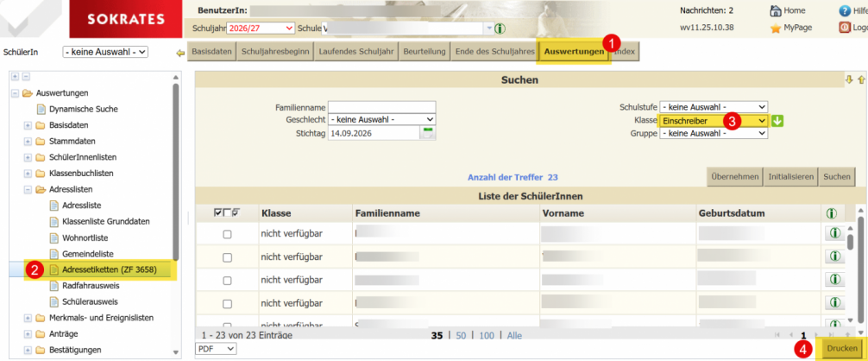Click into the Familienname input field
The height and width of the screenshot is (361, 868).
point(382,107)
